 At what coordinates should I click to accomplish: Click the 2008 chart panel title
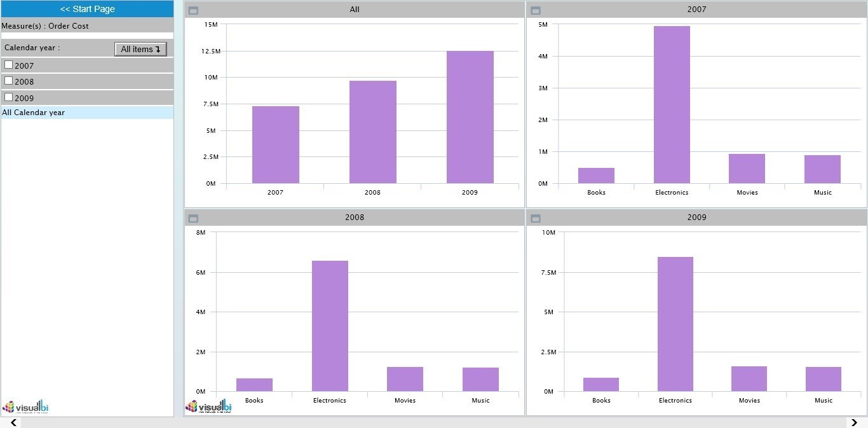coord(355,217)
